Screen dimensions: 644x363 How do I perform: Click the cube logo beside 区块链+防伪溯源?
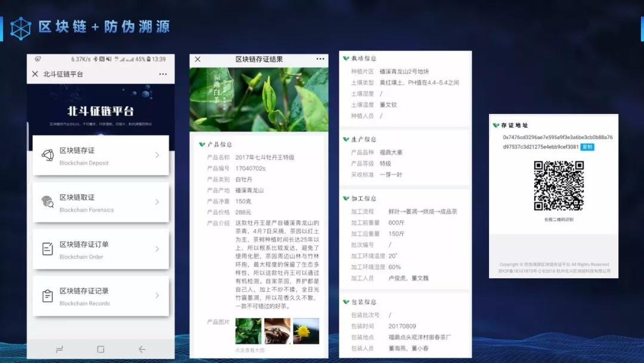coord(20,28)
